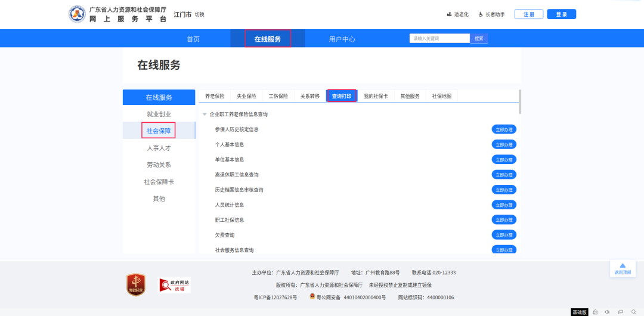Click the magnifier icon in bottom bar
644x316 pixels.
633,312
